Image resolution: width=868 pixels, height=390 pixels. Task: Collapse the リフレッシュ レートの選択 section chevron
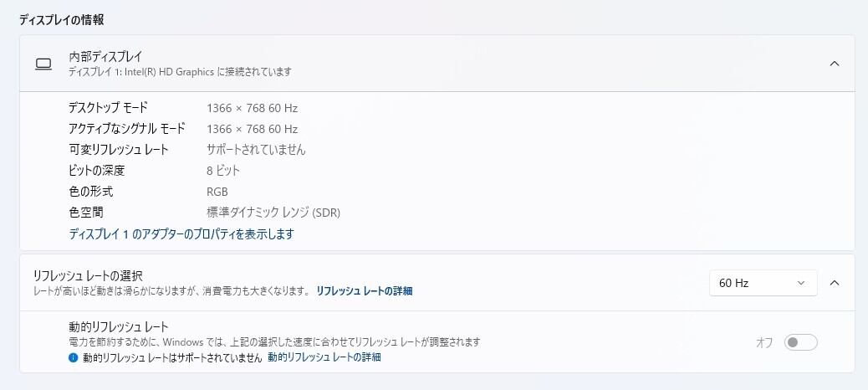coord(834,283)
